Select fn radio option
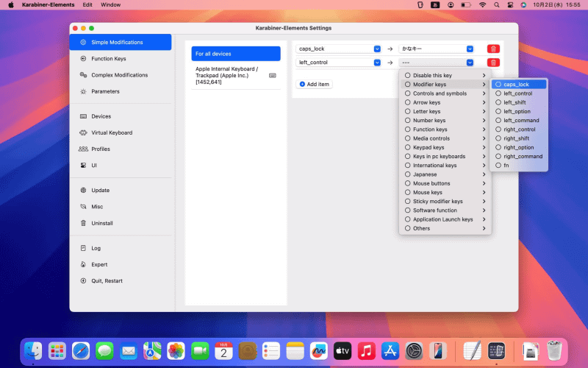 pyautogui.click(x=519, y=165)
